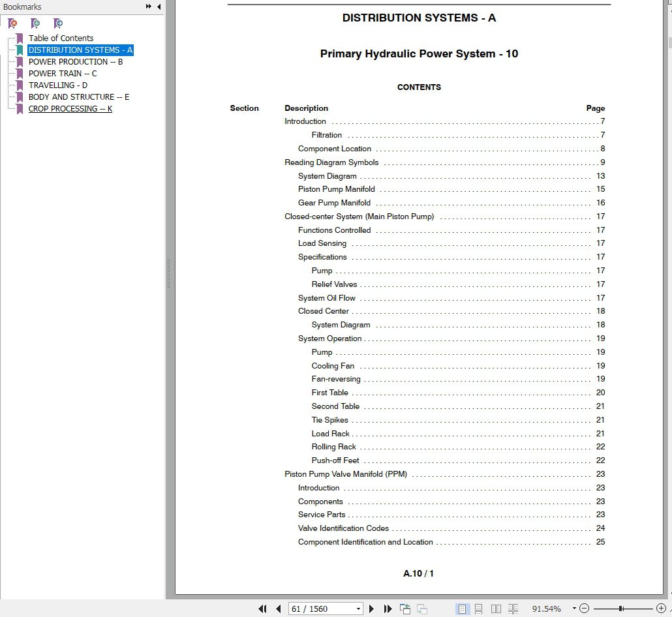Click the zoom in plus button
The image size is (672, 617).
pos(661,609)
